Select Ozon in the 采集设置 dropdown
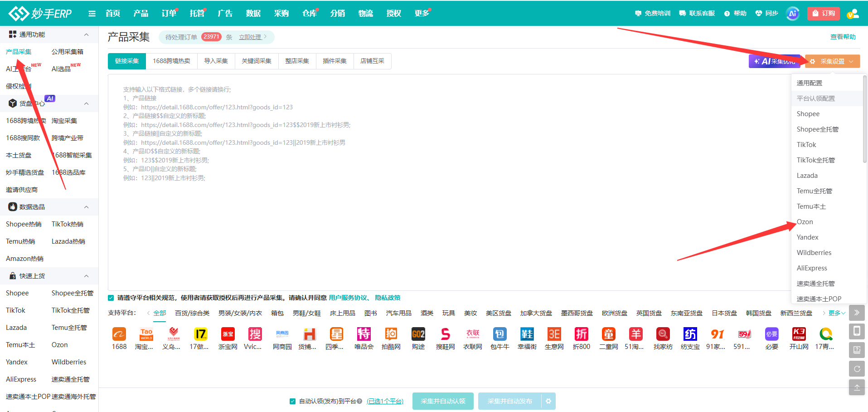Viewport: 868px width, 412px height. (805, 222)
